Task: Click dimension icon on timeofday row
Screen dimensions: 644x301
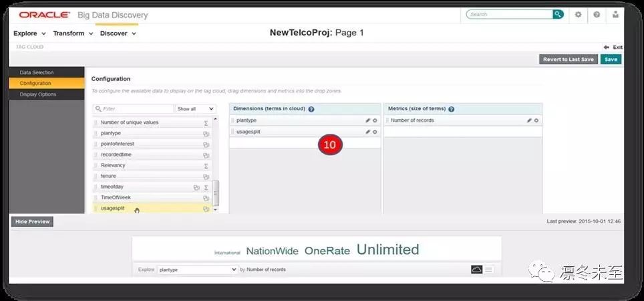Action: point(196,187)
